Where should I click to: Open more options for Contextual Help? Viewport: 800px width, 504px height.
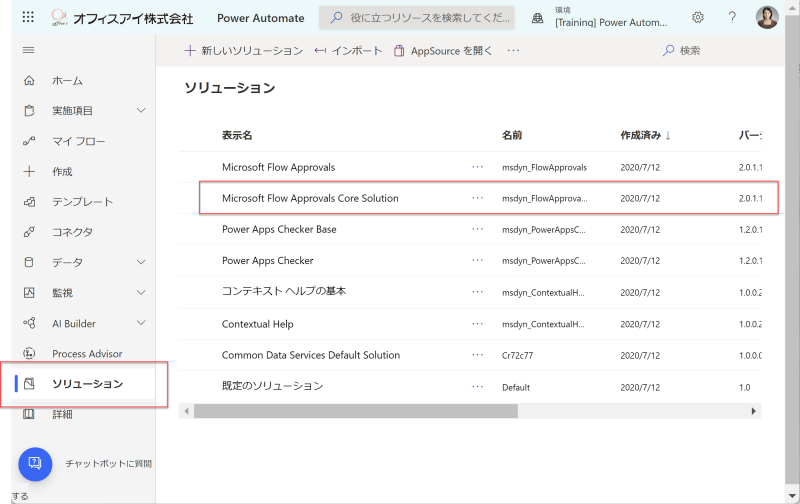coord(478,323)
